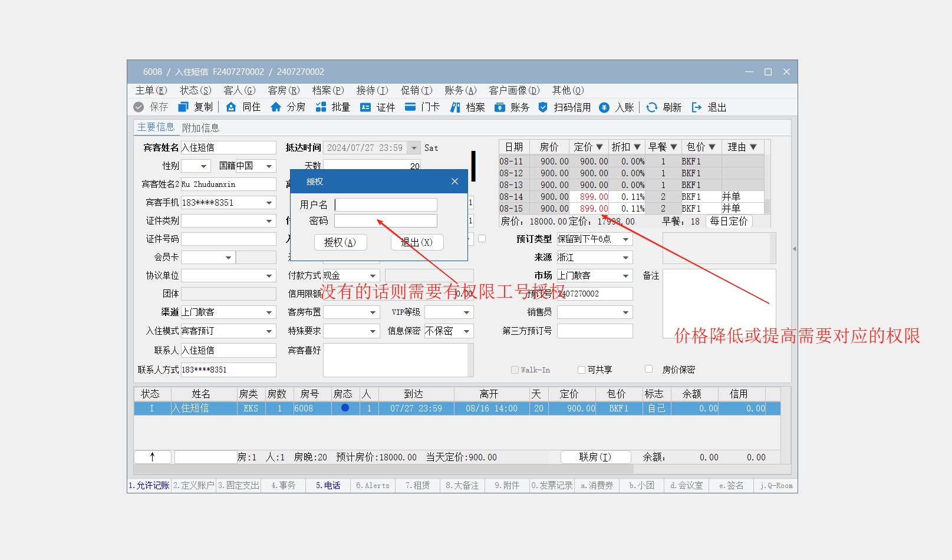Open the 客户画像 menu

click(515, 90)
